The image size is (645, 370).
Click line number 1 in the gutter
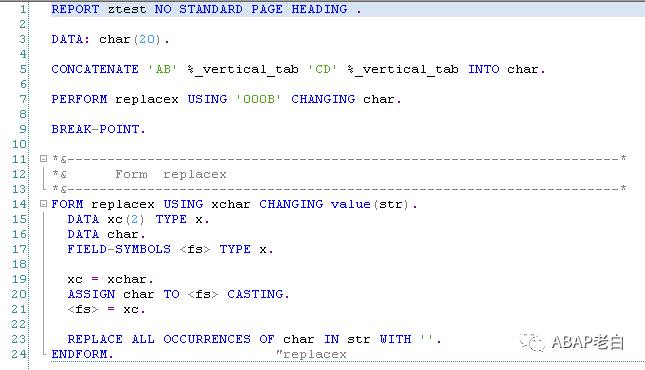(23, 9)
